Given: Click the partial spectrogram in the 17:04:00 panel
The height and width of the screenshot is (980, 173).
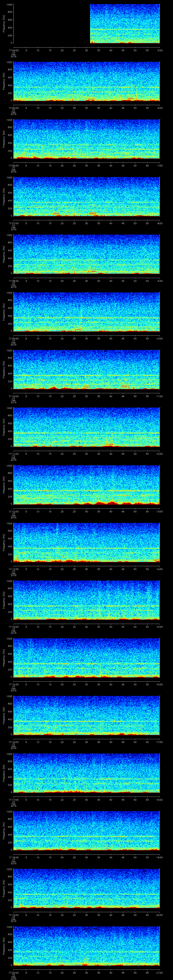Looking at the screenshot, I should pos(125,24).
